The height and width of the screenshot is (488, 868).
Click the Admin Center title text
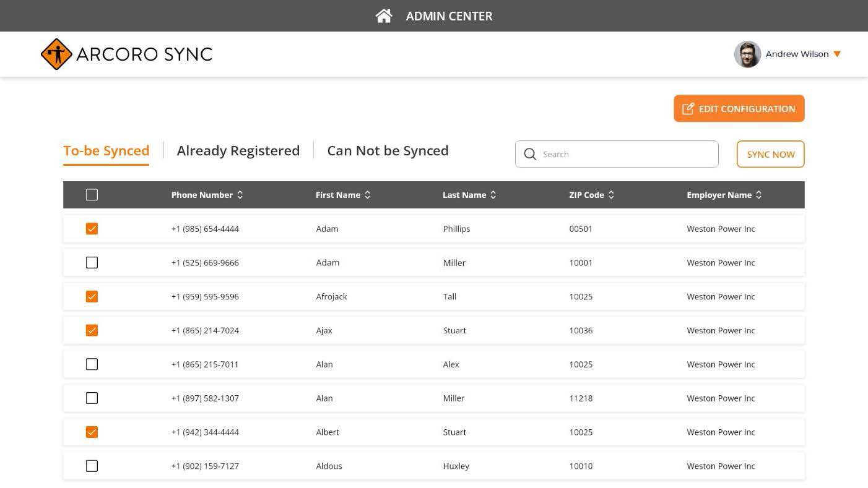coord(449,16)
